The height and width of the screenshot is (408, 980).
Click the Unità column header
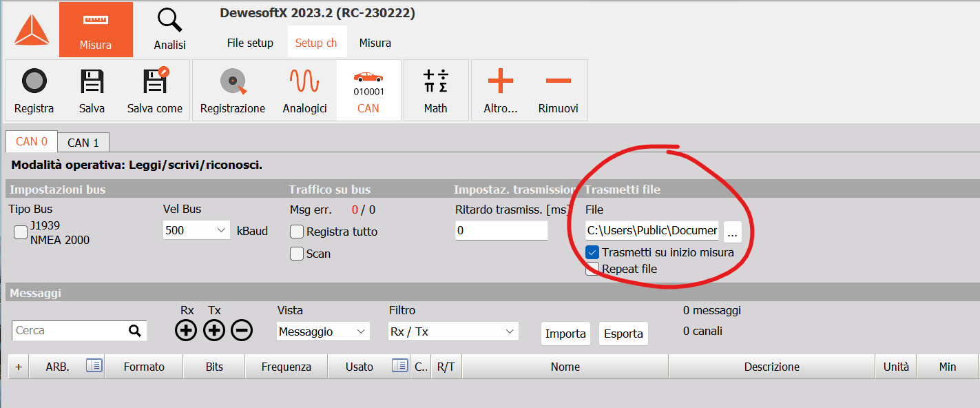tap(896, 367)
